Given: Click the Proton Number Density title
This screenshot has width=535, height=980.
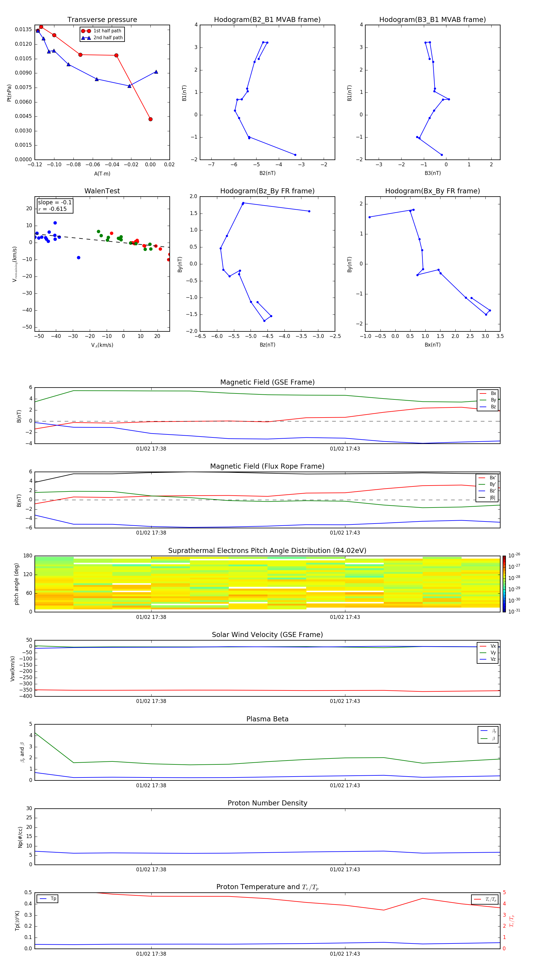Looking at the screenshot, I should (267, 803).
